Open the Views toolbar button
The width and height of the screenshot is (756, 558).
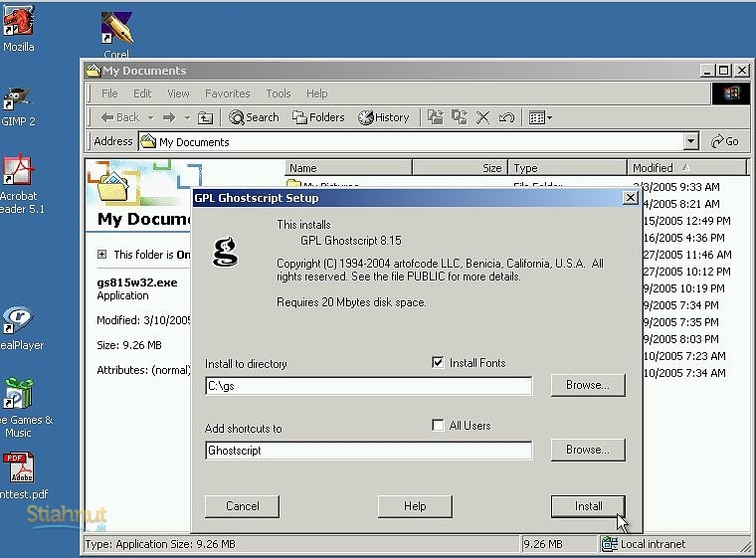click(x=540, y=117)
